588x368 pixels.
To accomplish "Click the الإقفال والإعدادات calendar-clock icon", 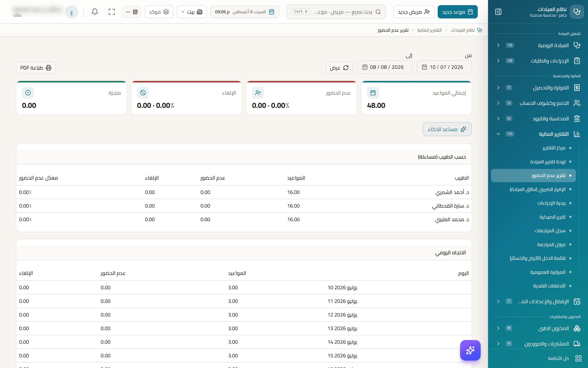I will (577, 301).
